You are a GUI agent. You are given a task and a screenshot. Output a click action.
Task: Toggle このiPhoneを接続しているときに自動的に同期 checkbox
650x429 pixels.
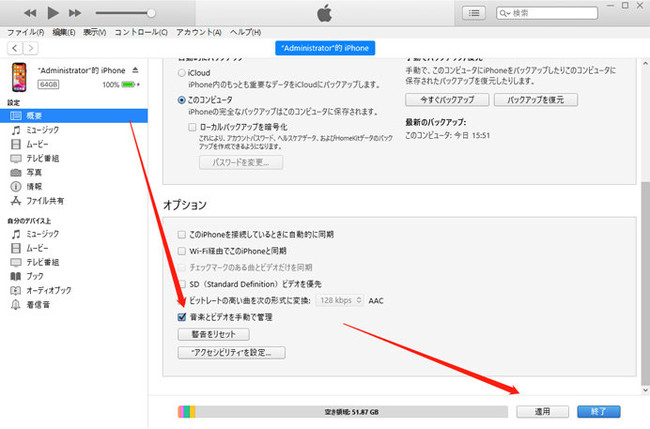[182, 235]
